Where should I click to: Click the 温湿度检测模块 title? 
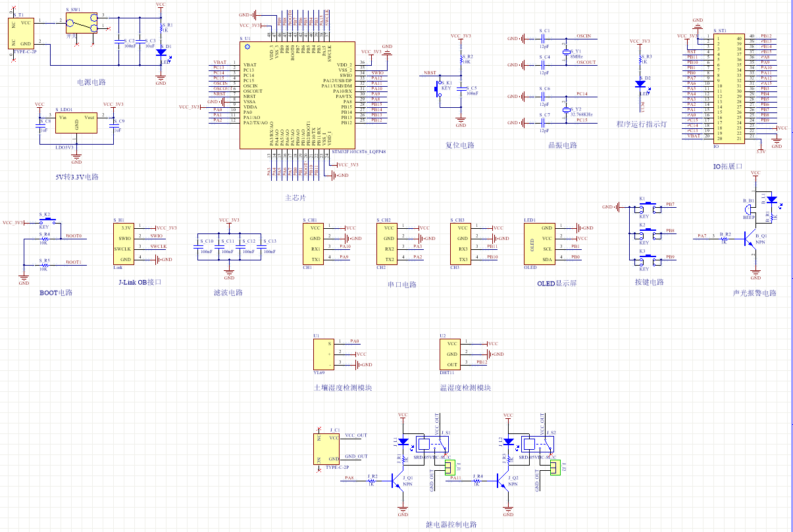tap(465, 387)
